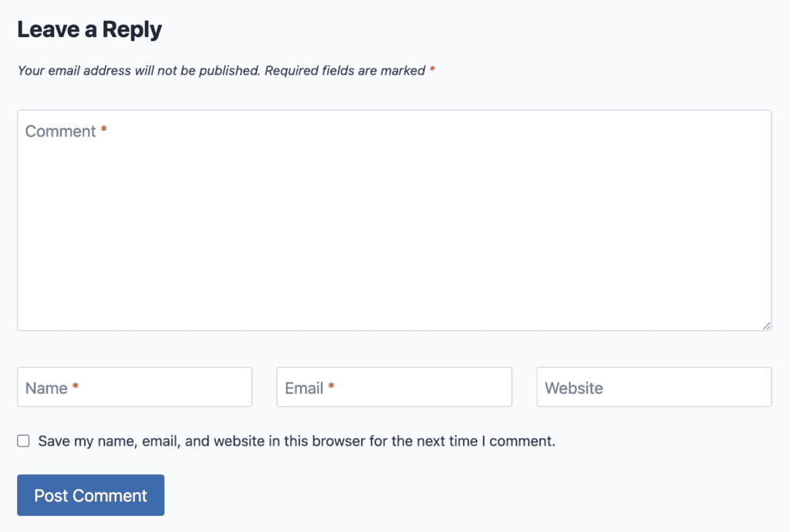Screen dimensions: 790x532
Task: Click the Comment placeholder text
Action: pos(62,131)
